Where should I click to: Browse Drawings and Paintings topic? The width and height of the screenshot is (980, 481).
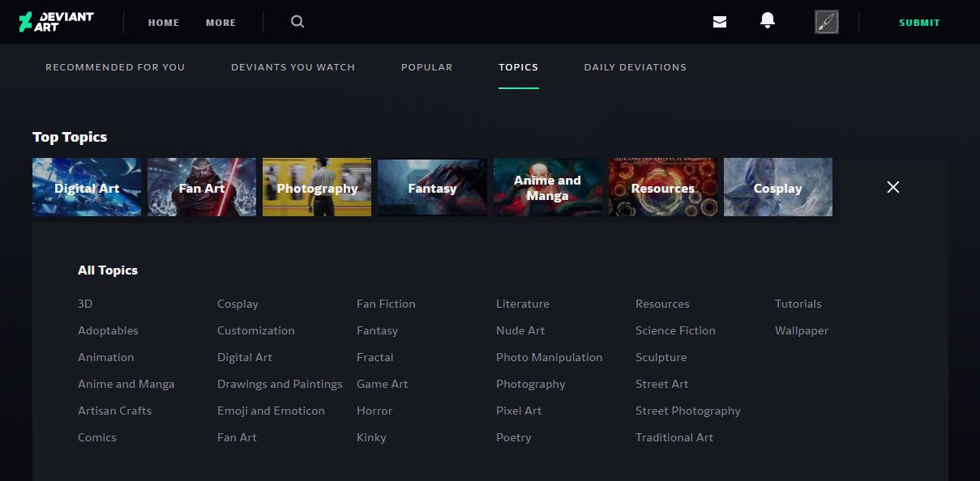point(280,384)
